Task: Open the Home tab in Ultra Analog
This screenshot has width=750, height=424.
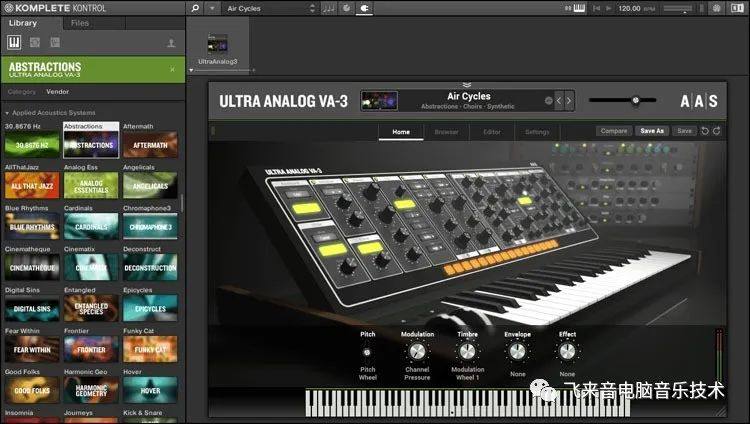Action: pyautogui.click(x=401, y=132)
